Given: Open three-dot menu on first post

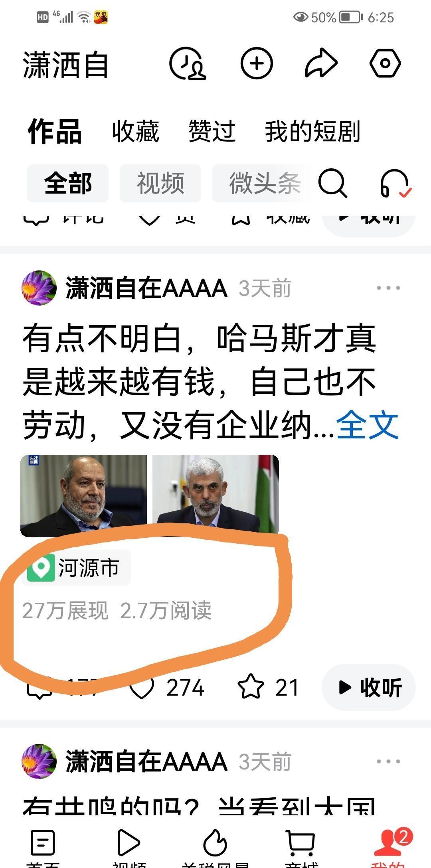Looking at the screenshot, I should click(388, 288).
